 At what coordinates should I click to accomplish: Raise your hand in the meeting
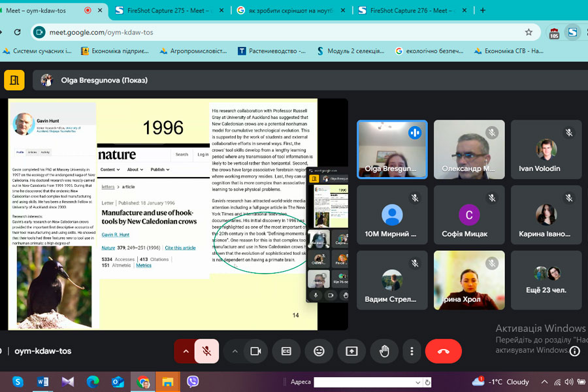(x=384, y=351)
